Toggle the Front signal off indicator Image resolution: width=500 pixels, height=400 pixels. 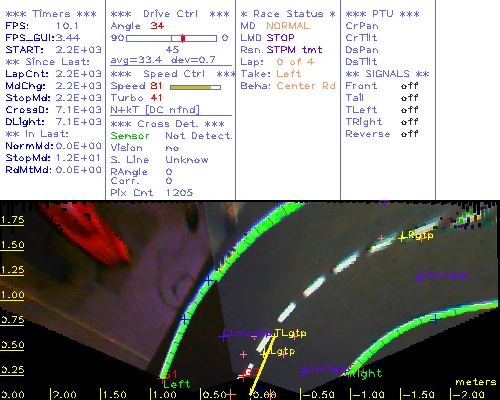pos(410,86)
